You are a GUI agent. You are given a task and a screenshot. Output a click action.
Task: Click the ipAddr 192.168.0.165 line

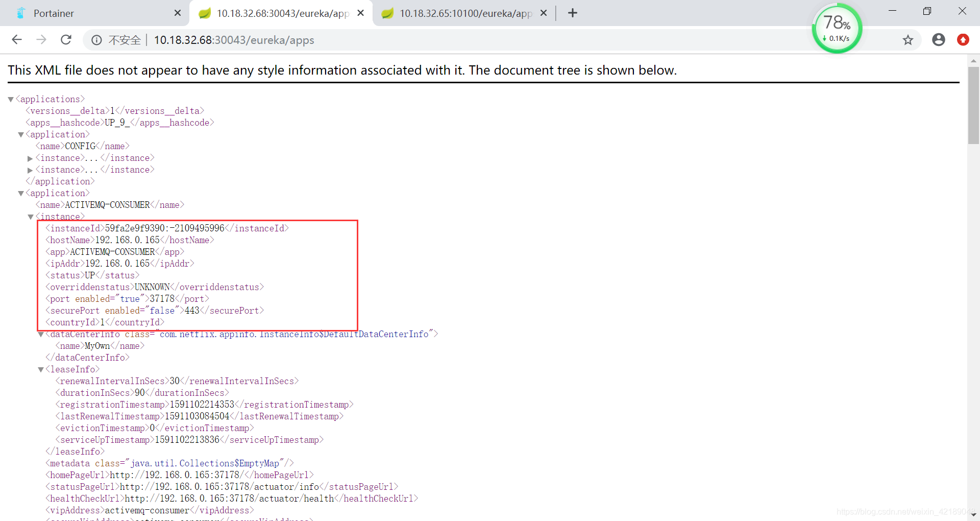(120, 264)
